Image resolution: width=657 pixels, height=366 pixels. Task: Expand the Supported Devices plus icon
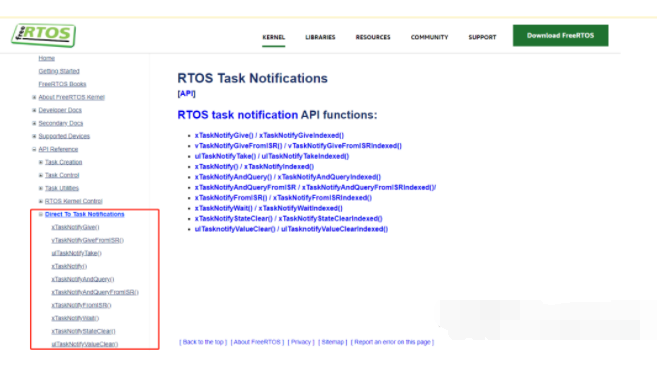[x=34, y=136]
